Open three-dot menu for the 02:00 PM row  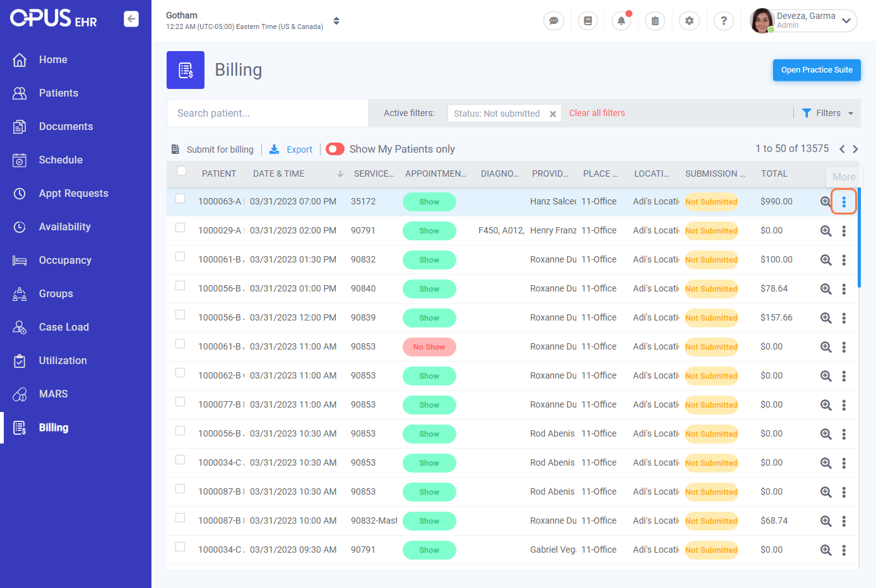(844, 231)
